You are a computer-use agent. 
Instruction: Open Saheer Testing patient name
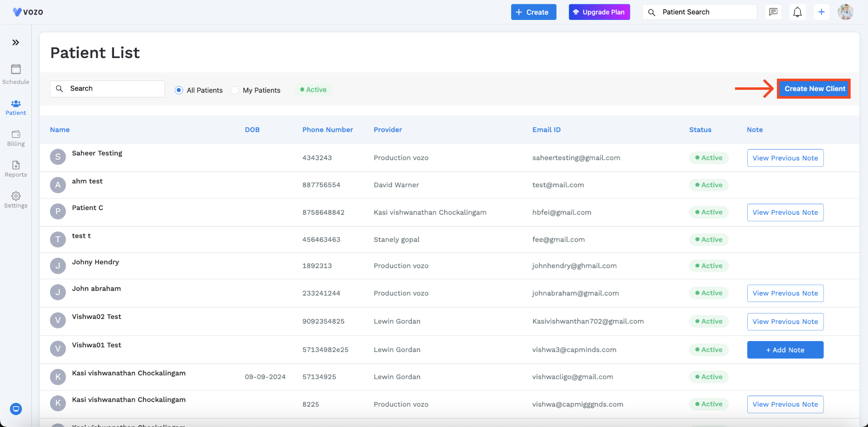(x=97, y=153)
